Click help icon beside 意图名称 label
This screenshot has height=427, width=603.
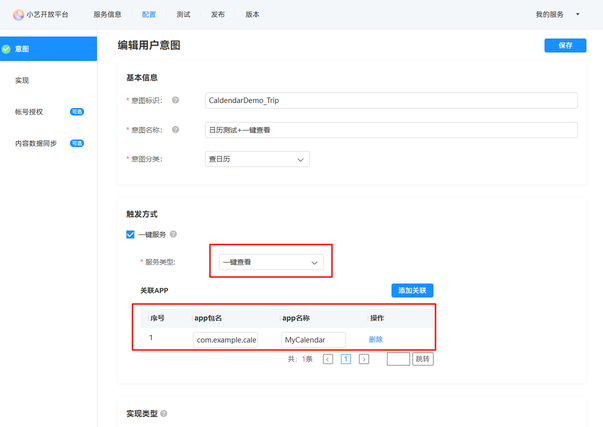click(176, 129)
